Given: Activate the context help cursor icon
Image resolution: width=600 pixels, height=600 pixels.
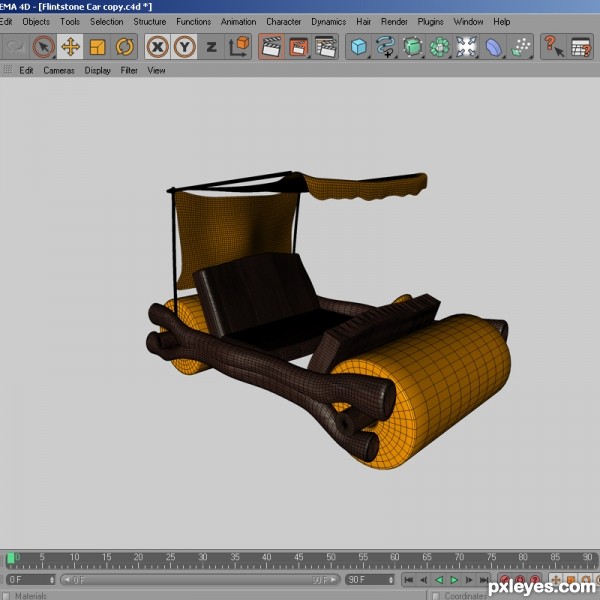Looking at the screenshot, I should (x=554, y=47).
